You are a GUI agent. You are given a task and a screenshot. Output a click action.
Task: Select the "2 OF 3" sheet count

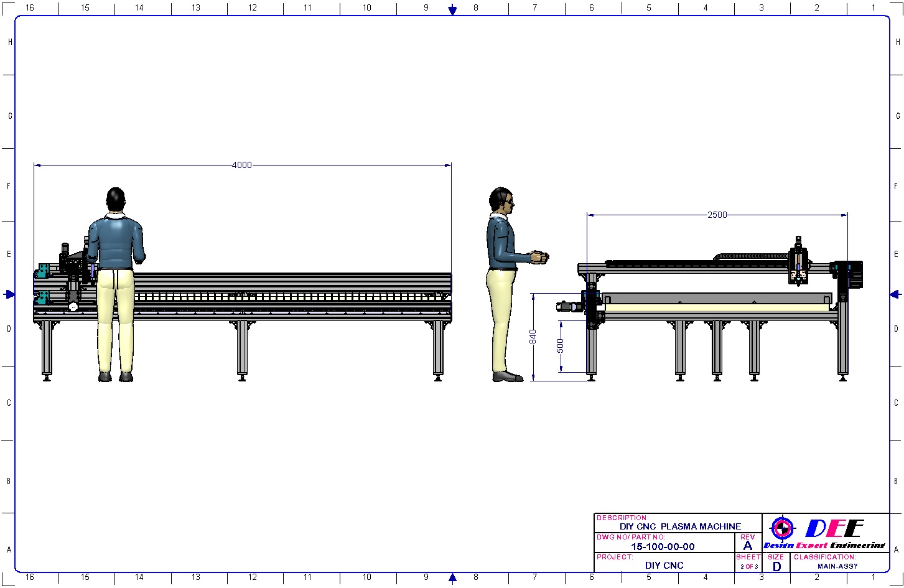(749, 566)
